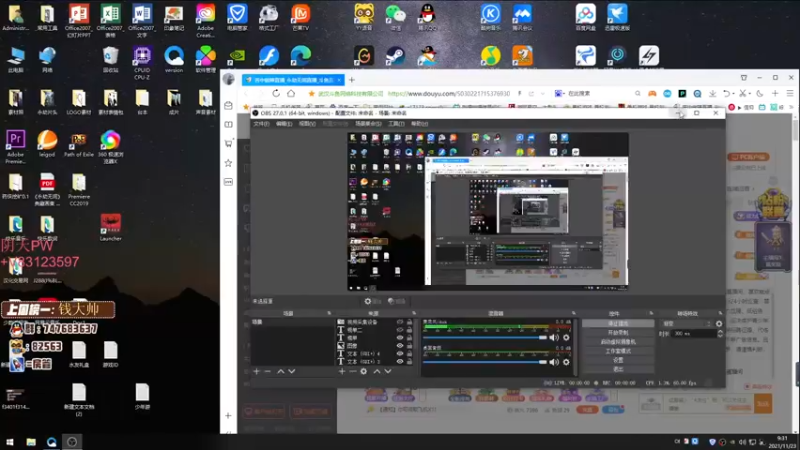Open the browser search engine dropdown
Screen dimensions: 800x450
coord(558,93)
